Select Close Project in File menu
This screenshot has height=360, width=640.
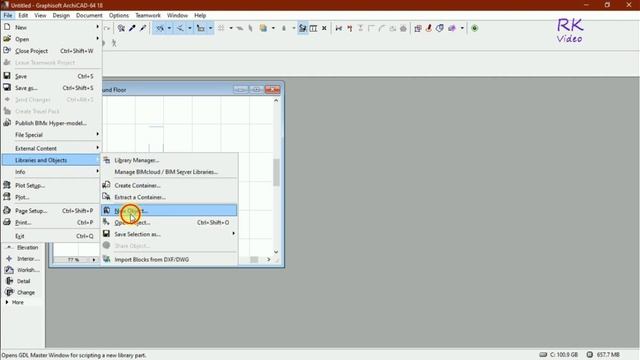coord(51,51)
